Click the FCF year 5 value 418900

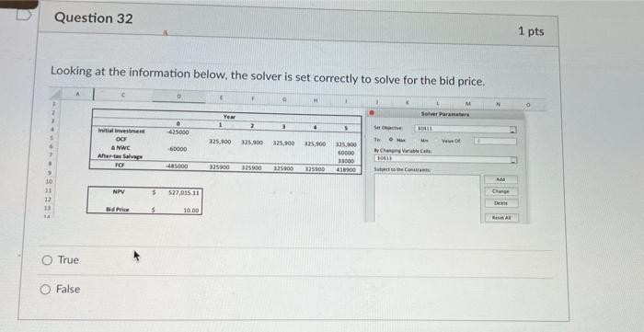coord(346,169)
